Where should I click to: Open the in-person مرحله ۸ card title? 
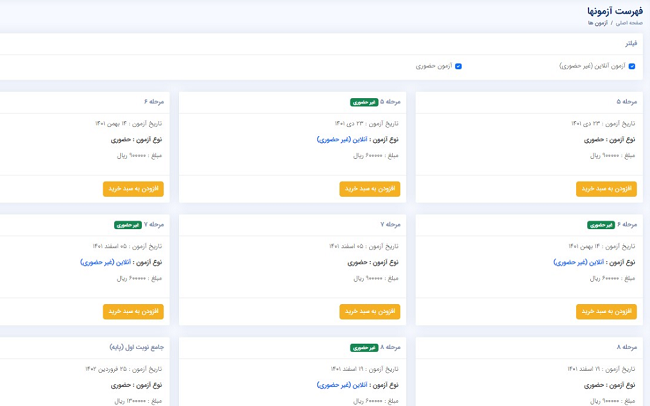coord(626,347)
